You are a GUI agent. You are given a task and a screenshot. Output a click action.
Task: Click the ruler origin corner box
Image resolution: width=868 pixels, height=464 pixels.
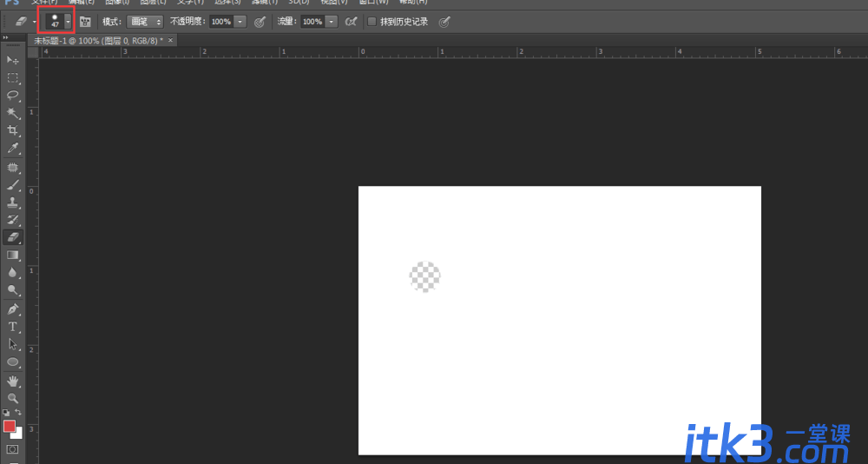point(33,52)
